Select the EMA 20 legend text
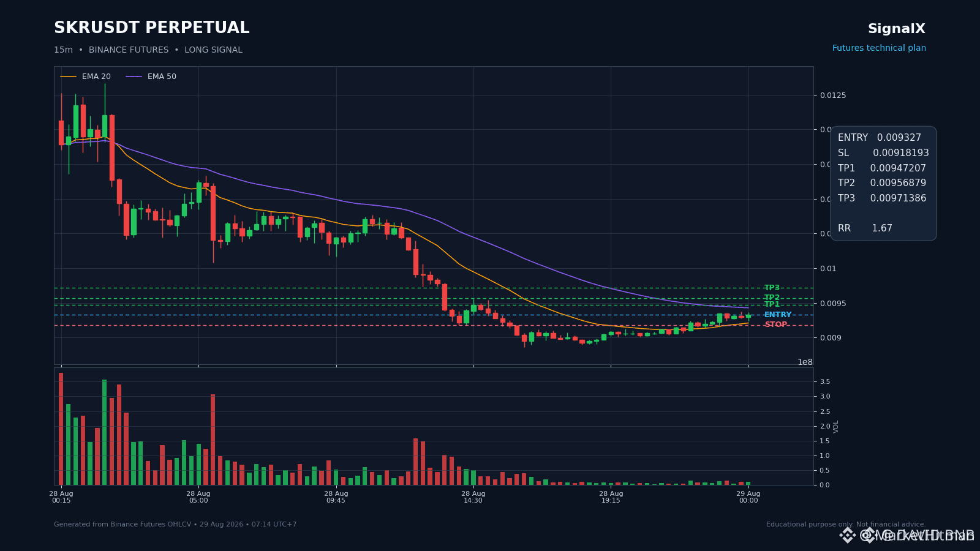Viewport: 980px width, 551px height. [96, 77]
